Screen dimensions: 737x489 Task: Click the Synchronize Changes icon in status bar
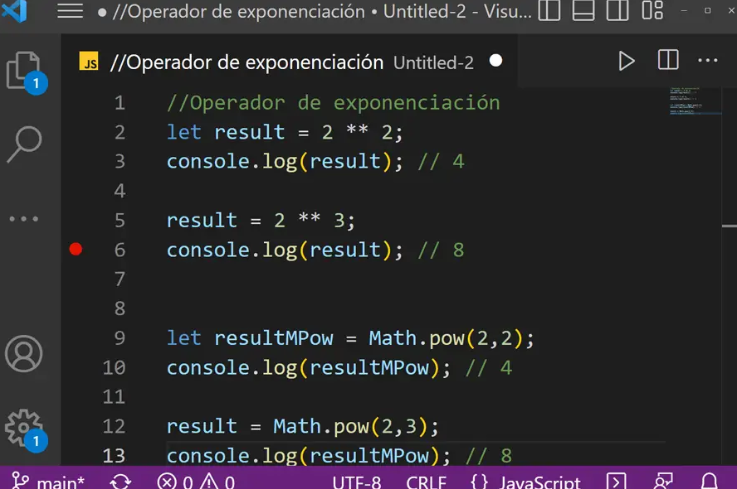(120, 482)
